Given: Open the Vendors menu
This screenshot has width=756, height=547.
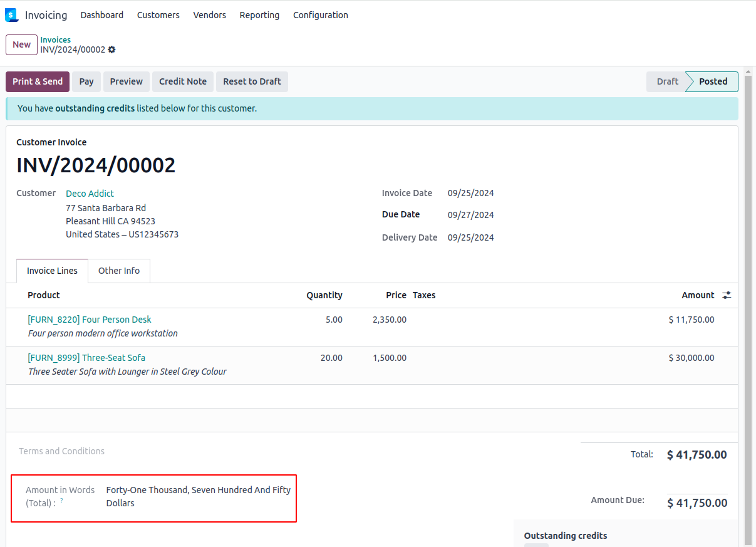Looking at the screenshot, I should pos(209,15).
